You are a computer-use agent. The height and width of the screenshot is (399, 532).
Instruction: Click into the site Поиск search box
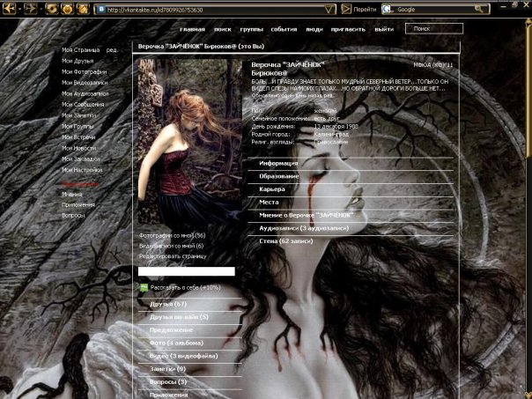pyautogui.click(x=434, y=29)
